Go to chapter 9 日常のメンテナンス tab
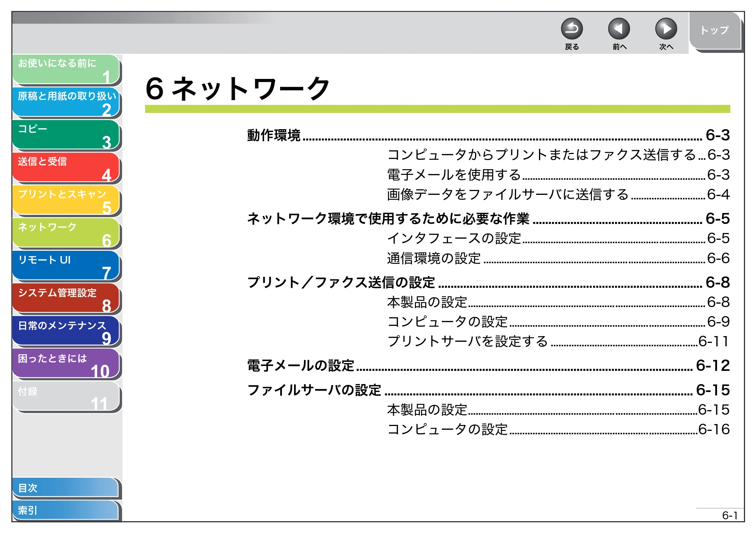This screenshot has height=534, width=756. coord(66,331)
